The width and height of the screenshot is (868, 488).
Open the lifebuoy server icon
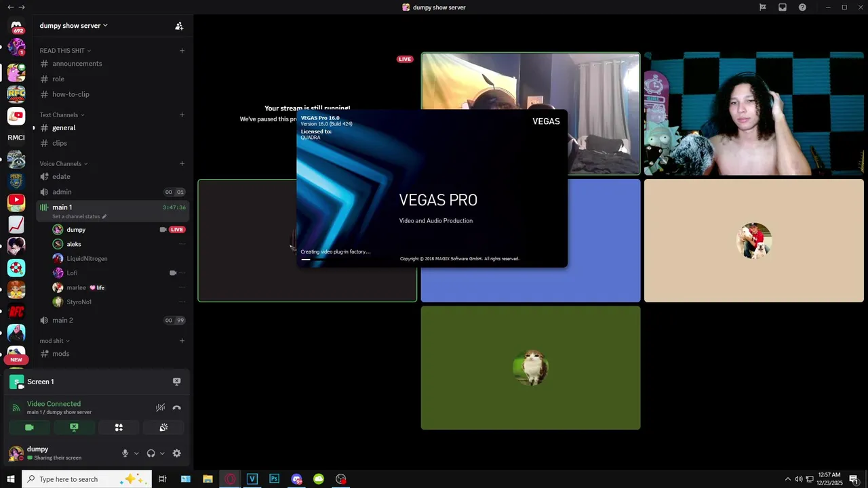click(x=16, y=268)
